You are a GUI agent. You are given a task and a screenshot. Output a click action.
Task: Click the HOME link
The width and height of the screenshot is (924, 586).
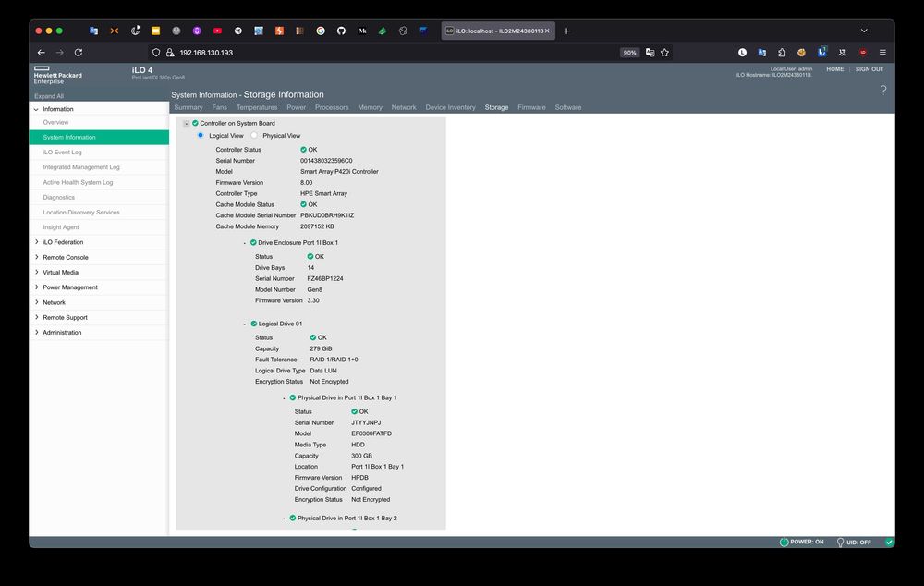pos(835,69)
